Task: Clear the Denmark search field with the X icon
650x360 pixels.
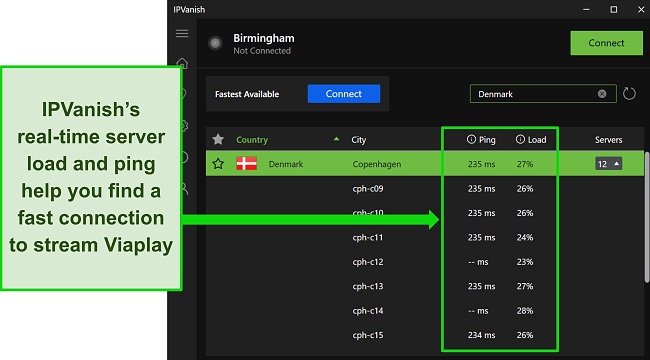Action: tap(602, 94)
